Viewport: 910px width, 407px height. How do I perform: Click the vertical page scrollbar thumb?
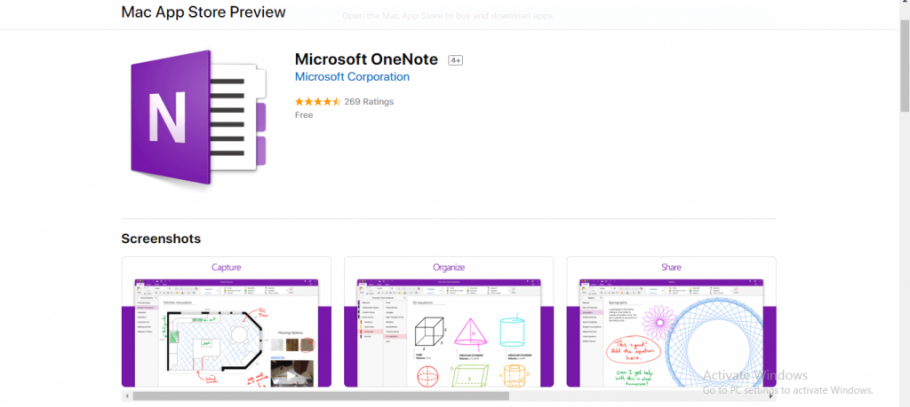[905, 65]
